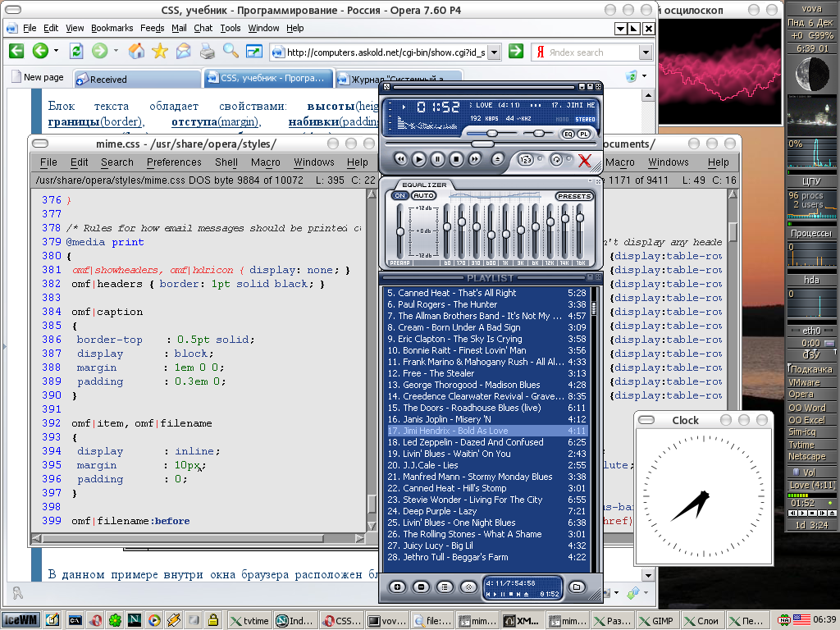Click the Opera Reload icon
This screenshot has height=630, width=840.
click(76, 52)
